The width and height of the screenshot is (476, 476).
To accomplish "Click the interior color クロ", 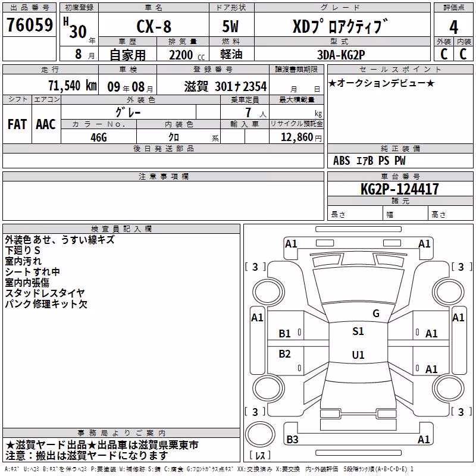I will pos(174,137).
